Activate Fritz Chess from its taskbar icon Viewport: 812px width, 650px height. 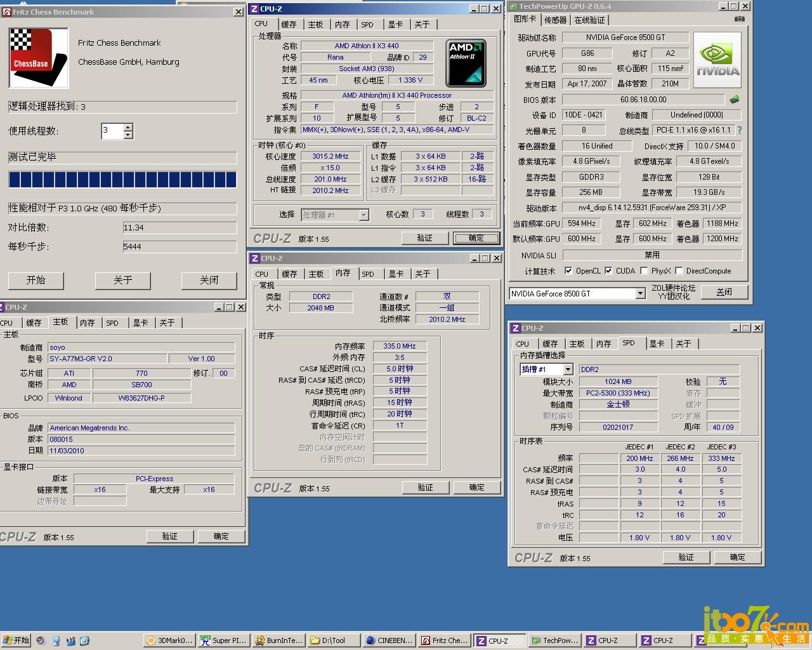pos(443,640)
